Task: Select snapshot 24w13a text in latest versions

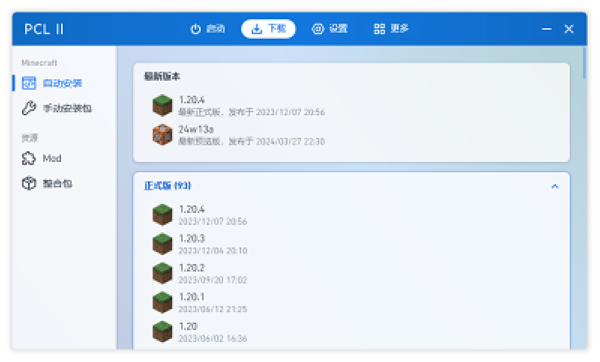Action: pos(196,129)
